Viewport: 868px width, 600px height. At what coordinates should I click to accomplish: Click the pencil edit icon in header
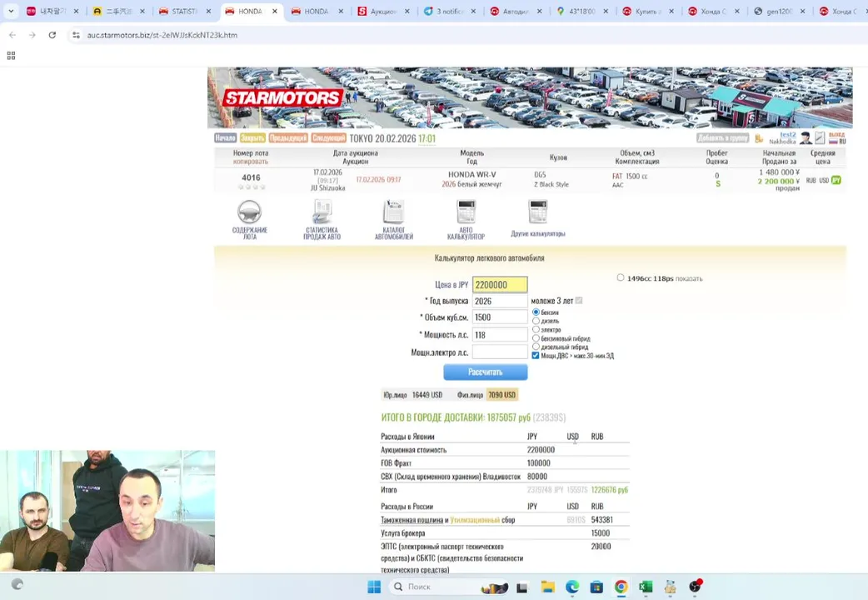[x=820, y=138]
